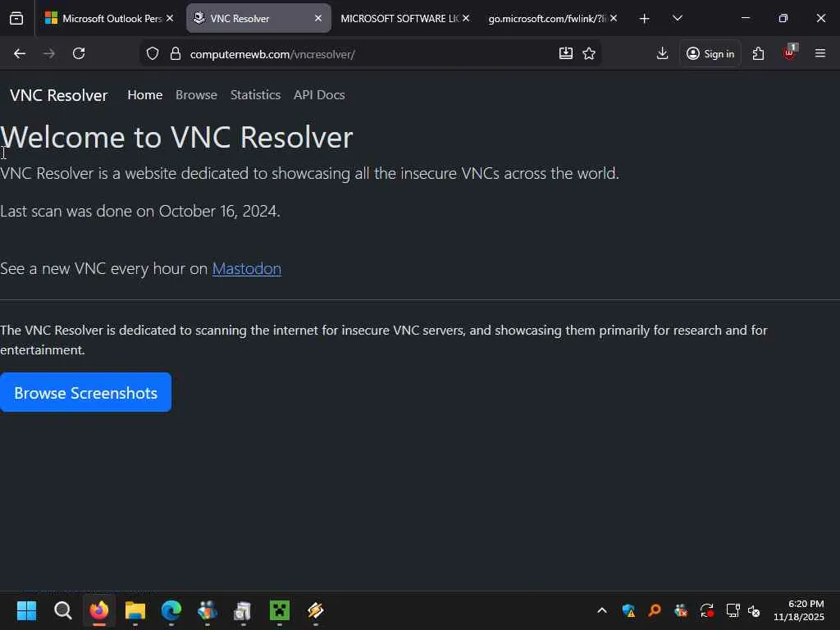Close the VNC Resolver tab
This screenshot has width=840, height=630.
(318, 19)
